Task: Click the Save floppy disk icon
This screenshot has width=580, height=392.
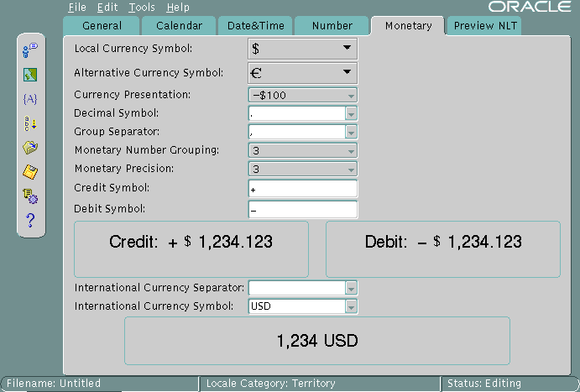Action: (x=30, y=172)
